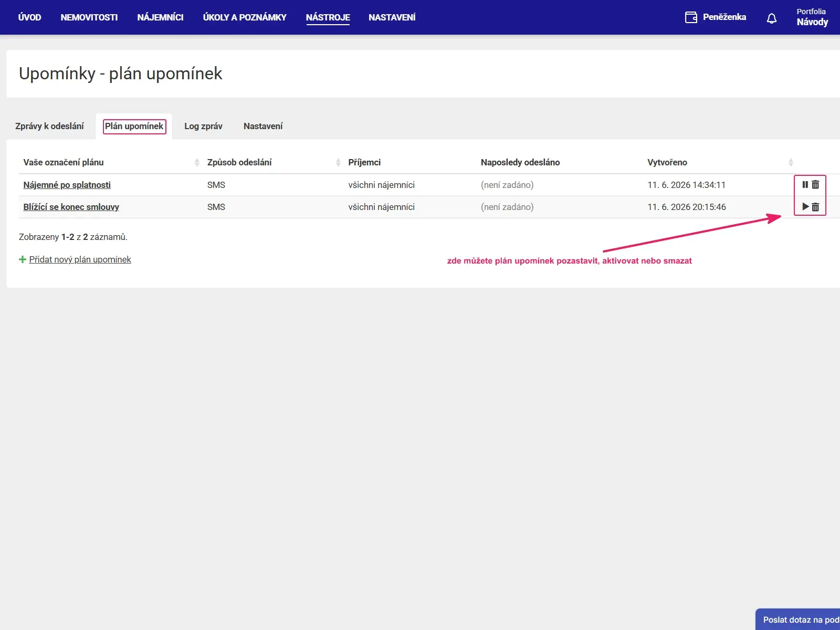Click the date 11. 6. 2026 14:34:11
This screenshot has height=630, width=840.
tap(686, 185)
